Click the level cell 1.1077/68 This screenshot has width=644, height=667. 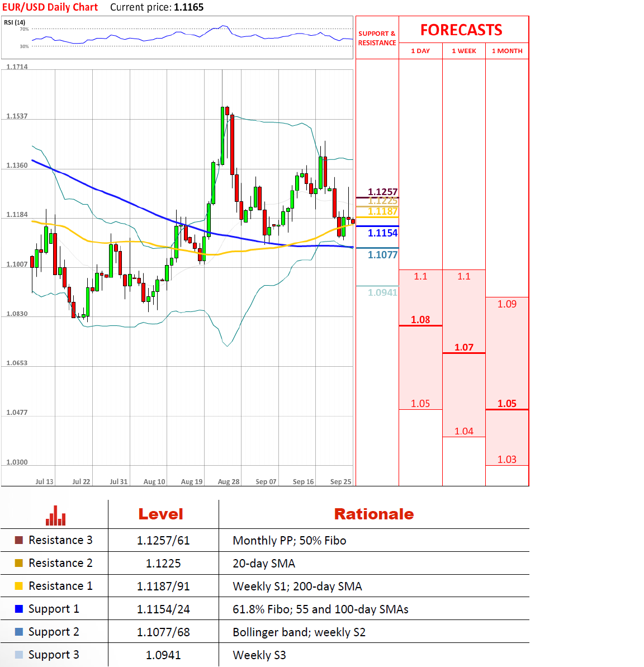(163, 632)
